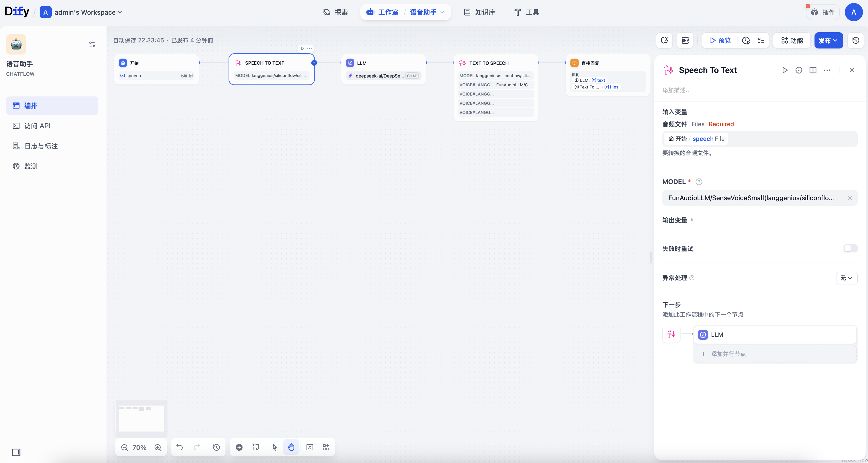Click the organize nodes grid icon
The image size is (868, 463).
(326, 447)
